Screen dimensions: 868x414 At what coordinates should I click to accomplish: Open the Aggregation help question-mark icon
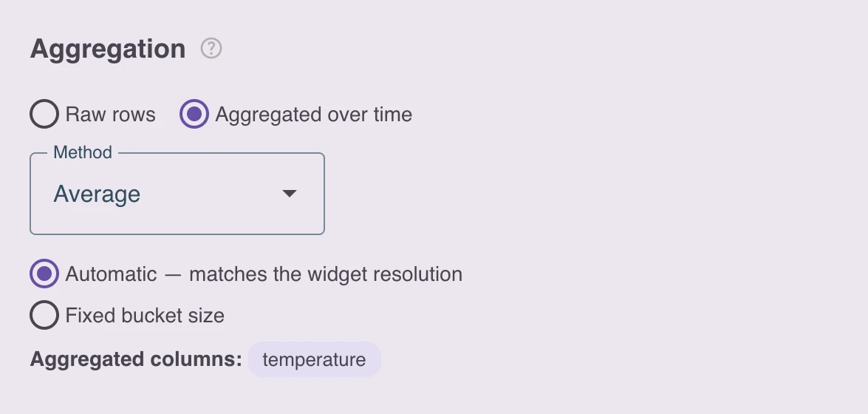[x=211, y=49]
